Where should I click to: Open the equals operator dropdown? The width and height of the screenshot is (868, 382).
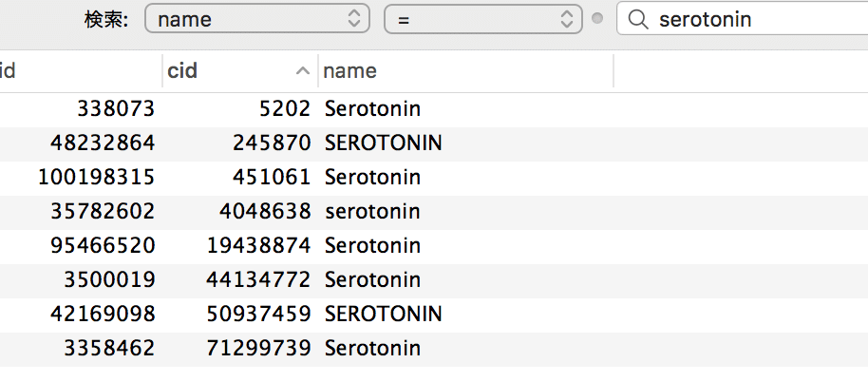[x=483, y=19]
